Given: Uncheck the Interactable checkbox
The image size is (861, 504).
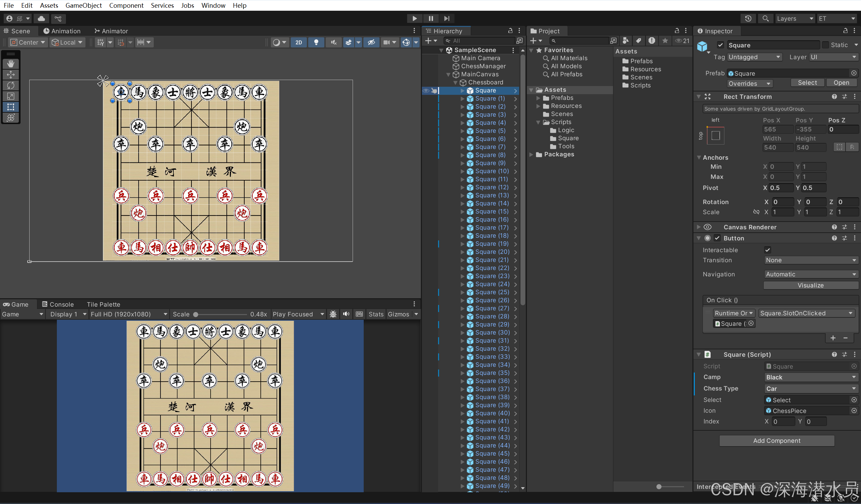Looking at the screenshot, I should pos(767,250).
